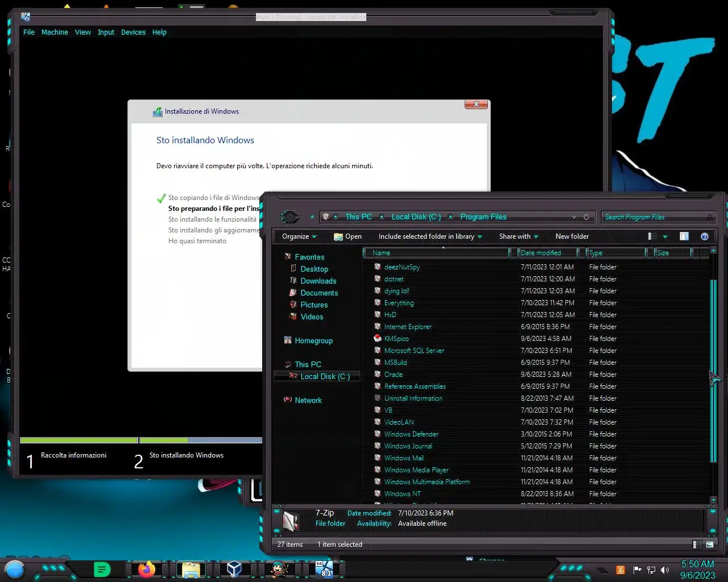Open the Share with dropdown

(x=519, y=236)
